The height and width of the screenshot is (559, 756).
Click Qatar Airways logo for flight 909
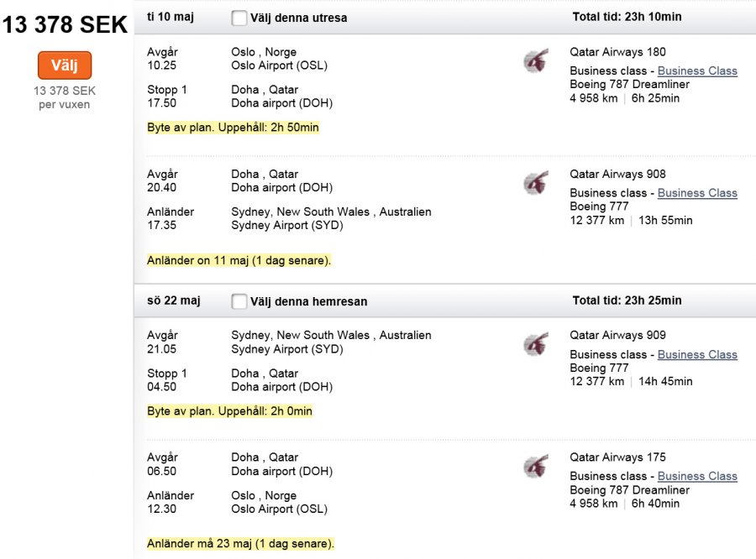[x=535, y=344]
